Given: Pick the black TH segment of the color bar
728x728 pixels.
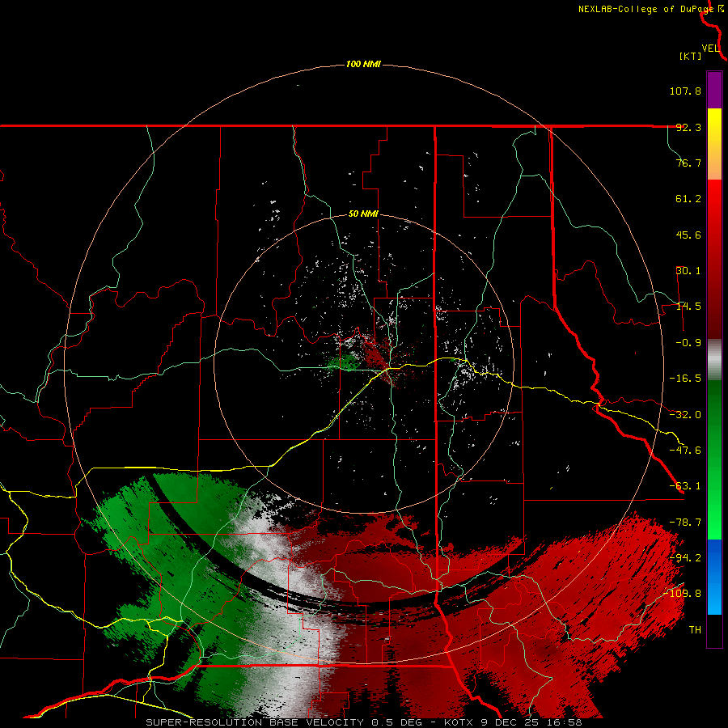Looking at the screenshot, I should click(714, 630).
